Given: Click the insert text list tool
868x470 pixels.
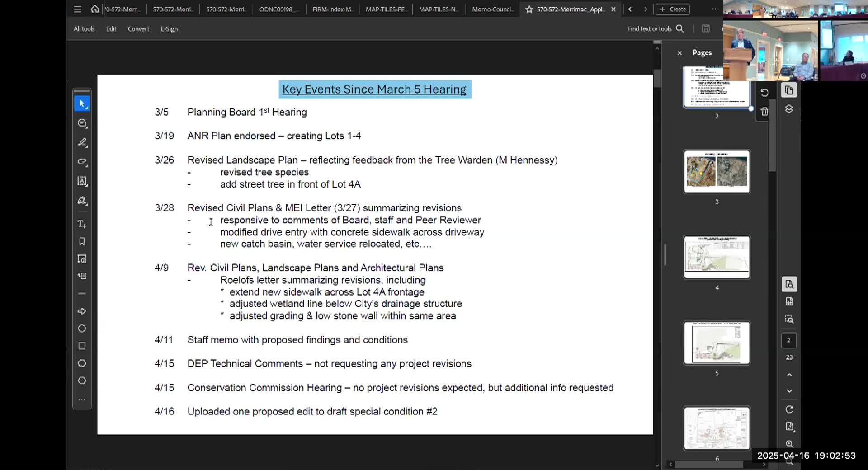Looking at the screenshot, I should 82,276.
